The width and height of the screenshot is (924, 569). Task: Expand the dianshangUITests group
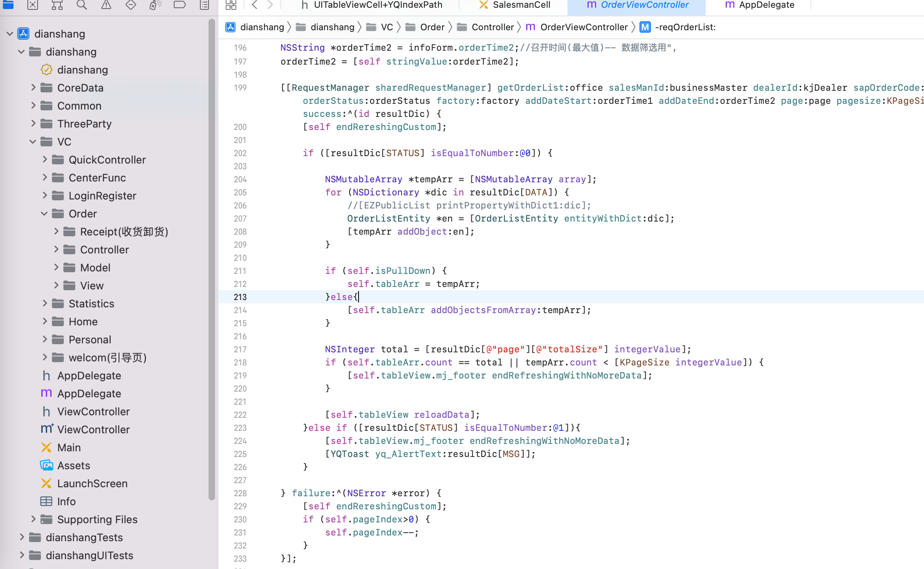(x=22, y=556)
